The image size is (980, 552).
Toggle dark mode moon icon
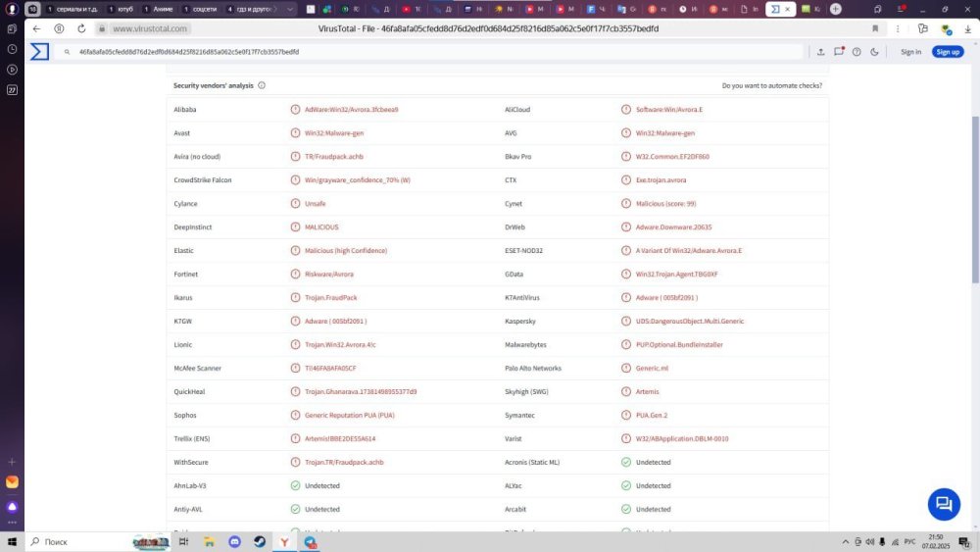(874, 52)
